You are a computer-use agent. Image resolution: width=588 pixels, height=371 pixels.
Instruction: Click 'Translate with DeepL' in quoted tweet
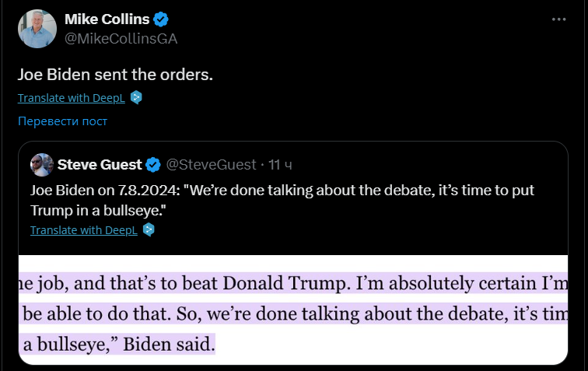(83, 230)
